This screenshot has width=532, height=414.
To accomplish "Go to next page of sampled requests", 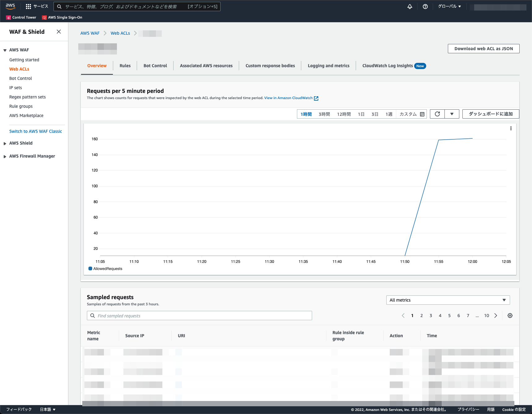I will click(496, 316).
